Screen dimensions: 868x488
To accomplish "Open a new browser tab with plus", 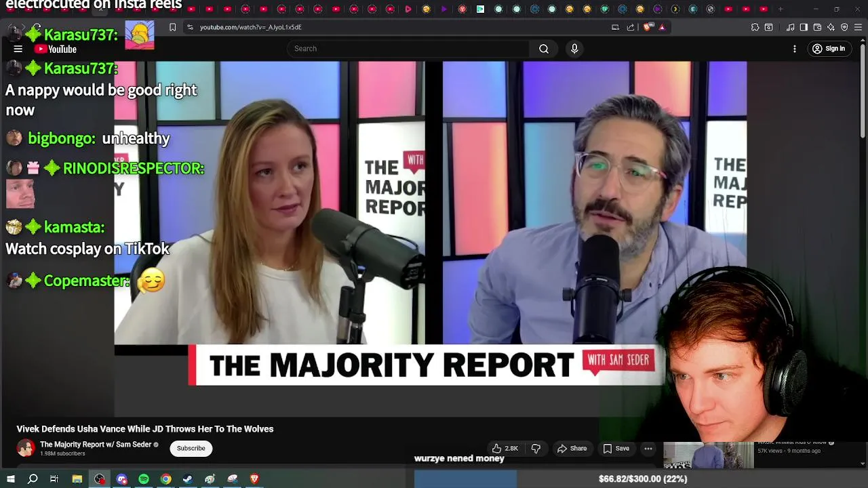I will pos(781,9).
